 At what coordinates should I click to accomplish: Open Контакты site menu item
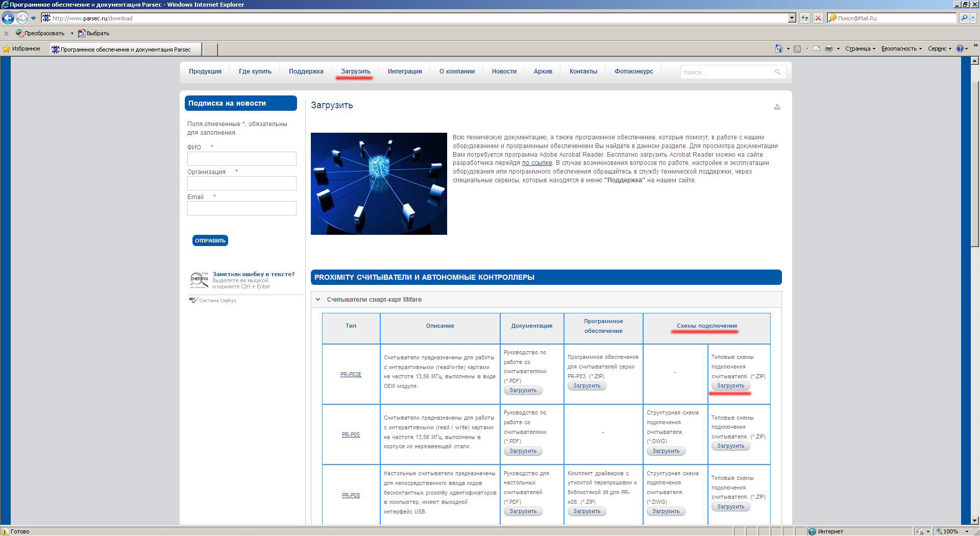(583, 71)
